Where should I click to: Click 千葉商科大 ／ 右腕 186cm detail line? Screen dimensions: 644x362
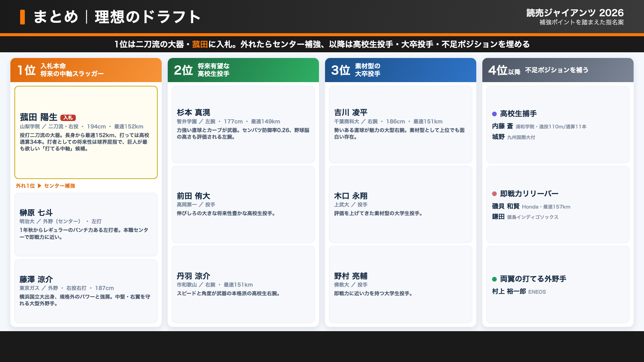pyautogui.click(x=388, y=121)
